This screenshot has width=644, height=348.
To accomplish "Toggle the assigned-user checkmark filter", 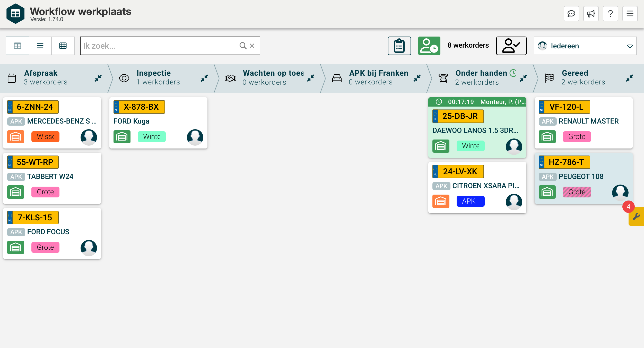I will pos(511,46).
